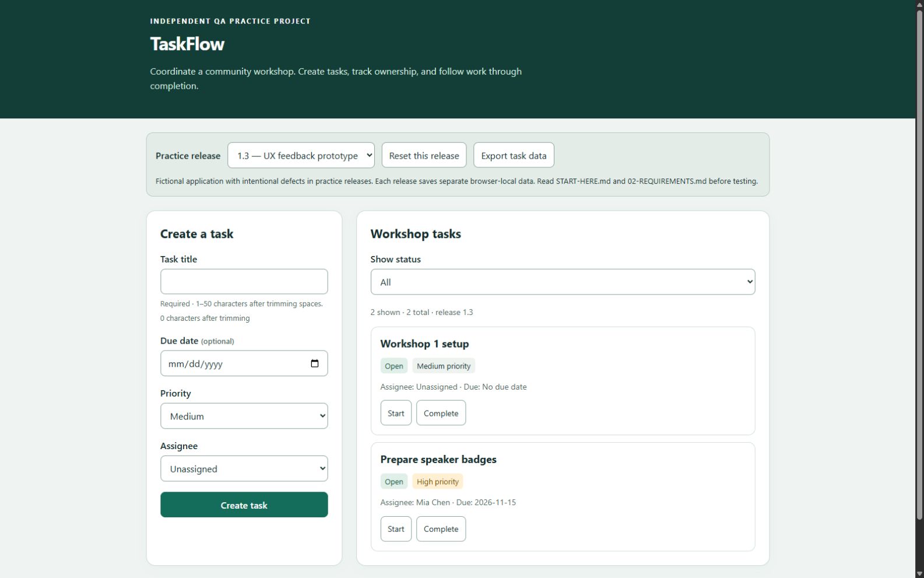Complete the Workshop 1 setup task
The image size is (924, 578).
(x=441, y=413)
